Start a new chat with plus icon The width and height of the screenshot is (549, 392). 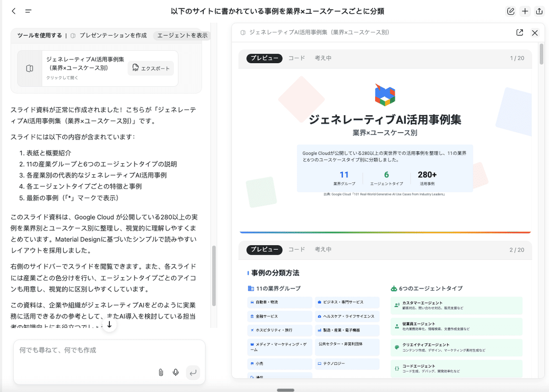pos(525,11)
